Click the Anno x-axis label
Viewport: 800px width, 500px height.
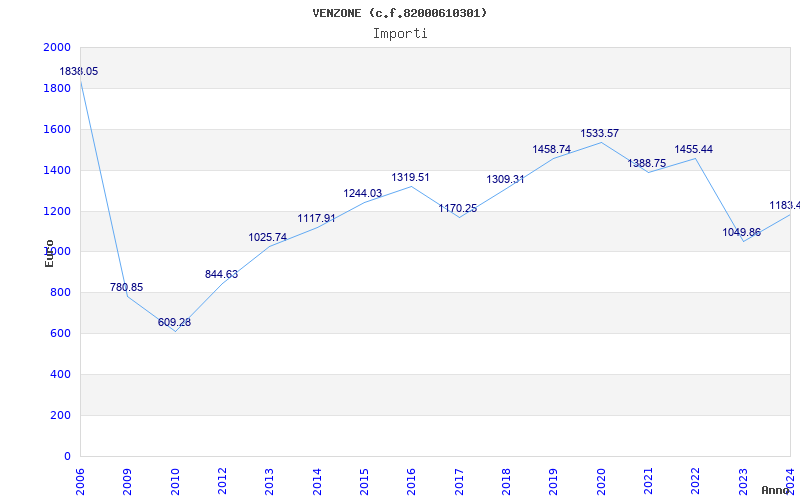(776, 490)
